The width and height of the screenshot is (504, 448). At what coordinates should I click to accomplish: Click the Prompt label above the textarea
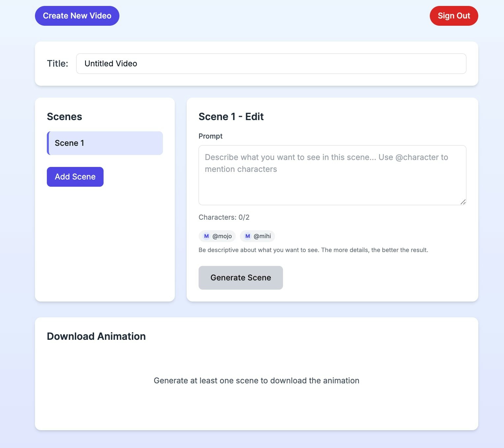(x=210, y=136)
